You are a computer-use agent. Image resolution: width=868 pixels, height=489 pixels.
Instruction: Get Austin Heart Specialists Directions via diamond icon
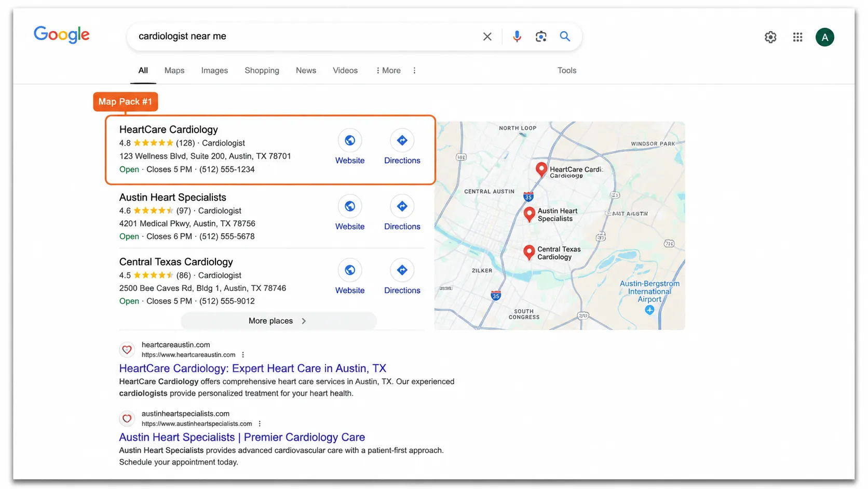coord(402,206)
